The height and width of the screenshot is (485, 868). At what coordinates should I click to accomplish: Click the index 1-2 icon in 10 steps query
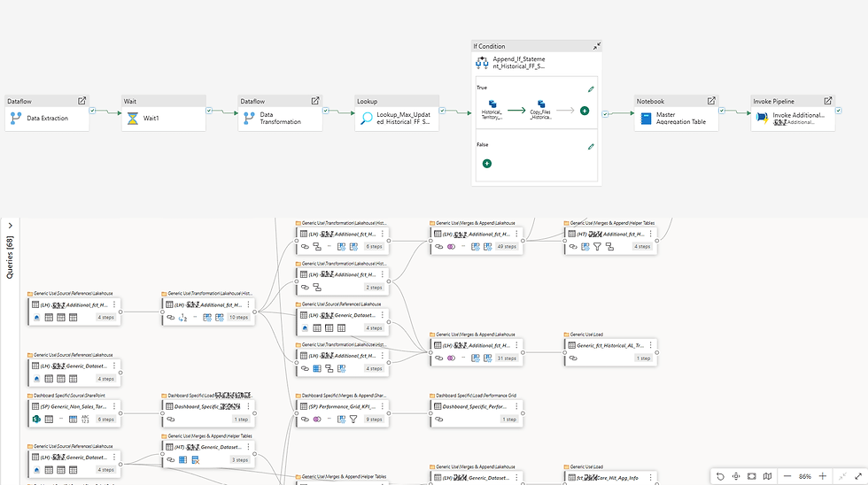tap(182, 318)
